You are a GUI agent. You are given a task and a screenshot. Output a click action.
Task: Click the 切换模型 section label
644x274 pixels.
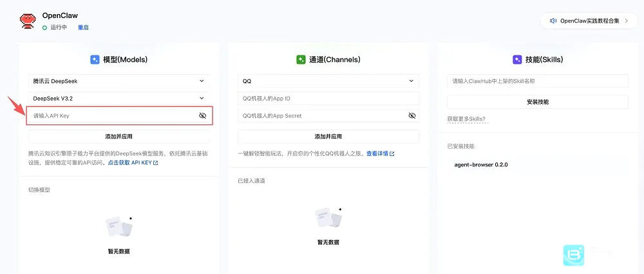[39, 190]
